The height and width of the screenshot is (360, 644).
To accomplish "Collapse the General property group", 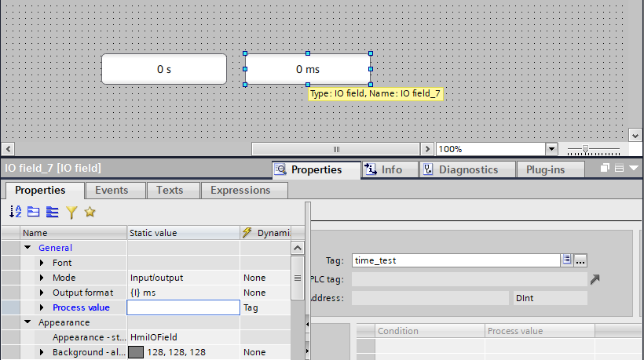I will (x=27, y=247).
